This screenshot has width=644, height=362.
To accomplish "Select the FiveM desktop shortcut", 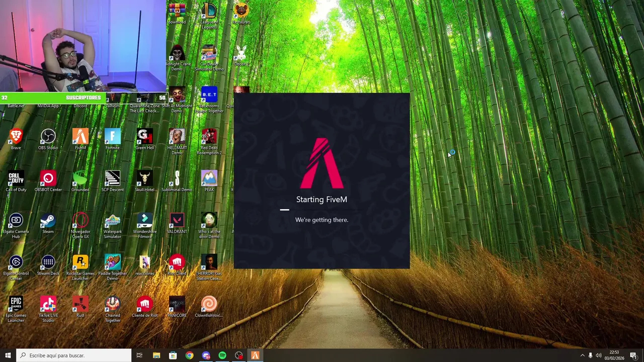I will [x=80, y=139].
